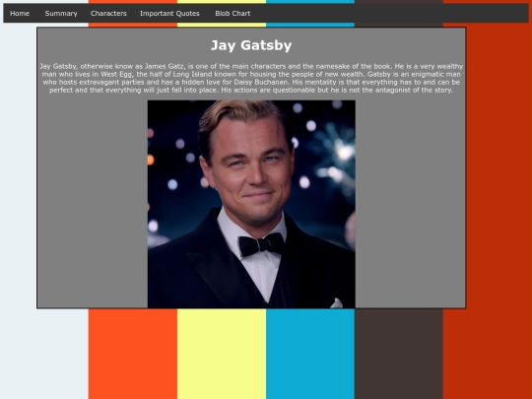The height and width of the screenshot is (399, 532).
Task: Click the Jay Gatsby portrait image
Action: pyautogui.click(x=251, y=204)
